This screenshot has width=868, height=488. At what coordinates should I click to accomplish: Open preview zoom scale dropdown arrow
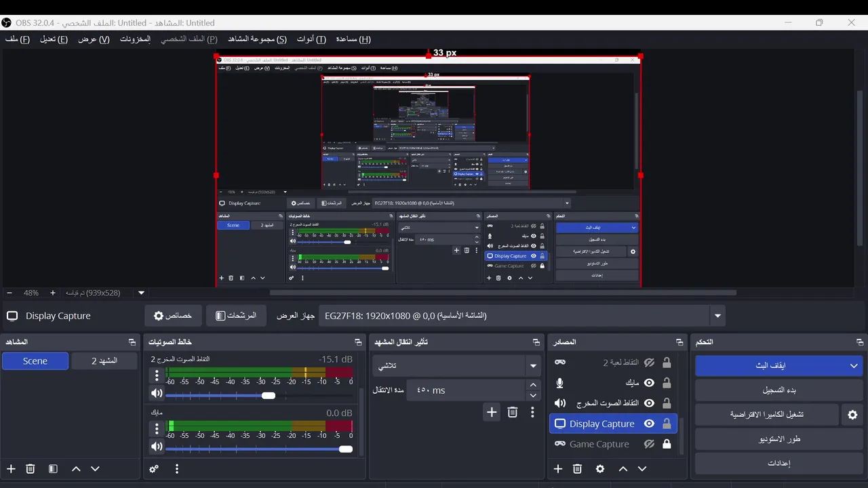(x=141, y=293)
